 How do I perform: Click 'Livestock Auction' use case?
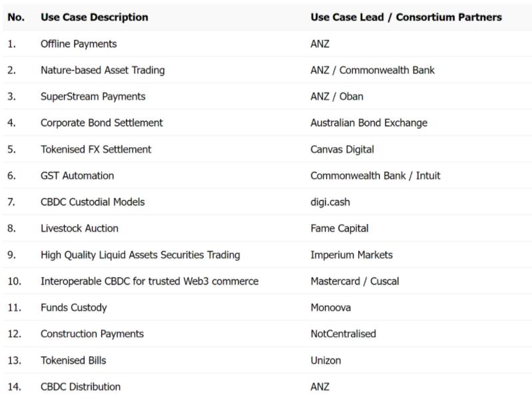[x=79, y=229]
